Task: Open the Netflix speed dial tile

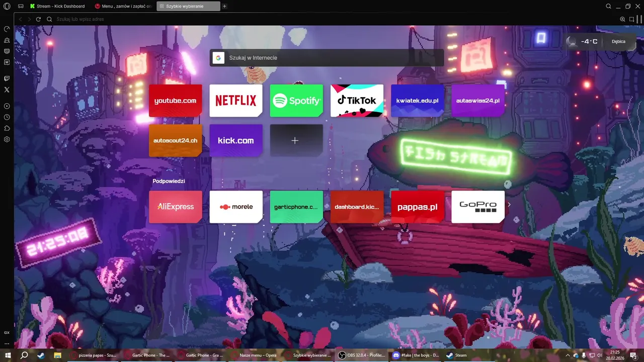Action: pos(236,101)
